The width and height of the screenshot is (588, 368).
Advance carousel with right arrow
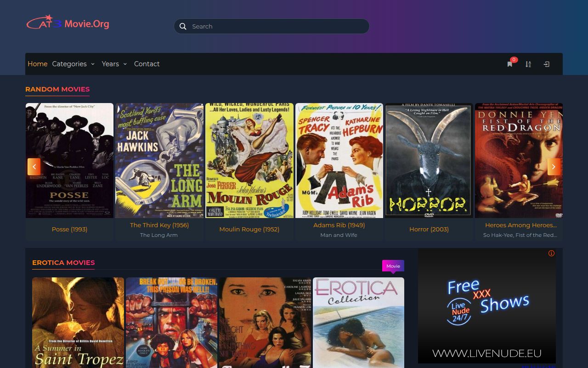[554, 167]
